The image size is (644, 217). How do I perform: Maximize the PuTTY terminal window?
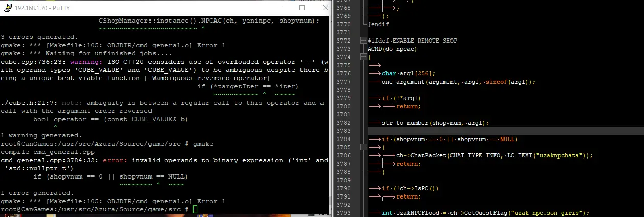coord(302,8)
